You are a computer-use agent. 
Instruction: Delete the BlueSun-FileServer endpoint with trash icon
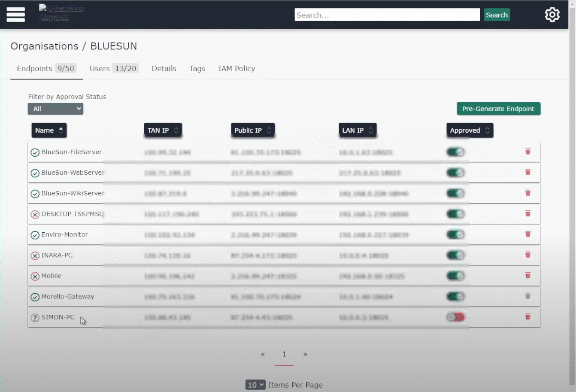click(x=527, y=152)
